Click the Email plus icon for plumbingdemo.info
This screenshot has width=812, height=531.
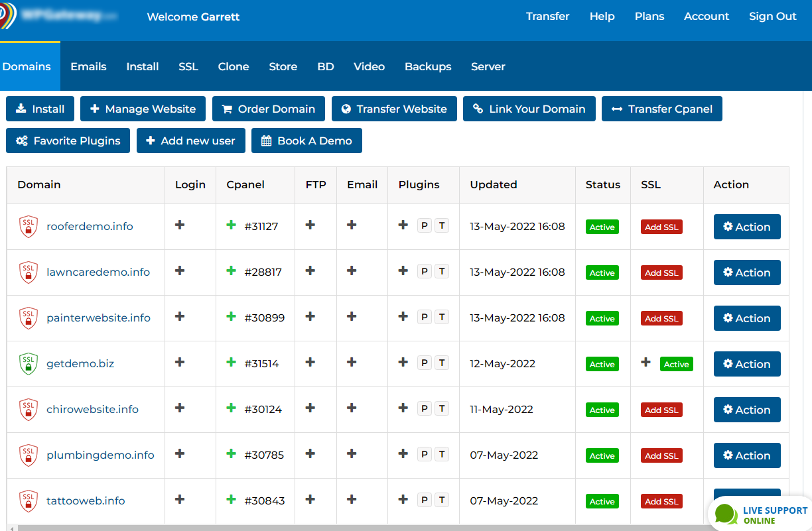tap(352, 454)
